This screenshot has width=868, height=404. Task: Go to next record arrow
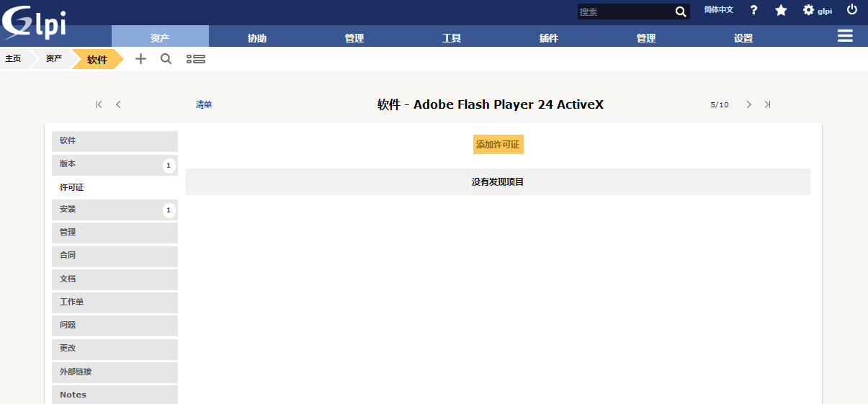[748, 104]
